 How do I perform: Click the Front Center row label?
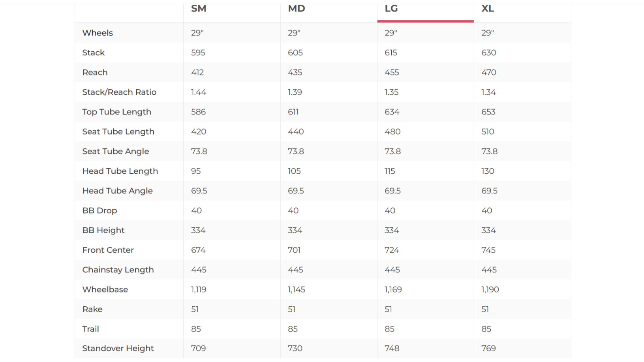click(108, 250)
